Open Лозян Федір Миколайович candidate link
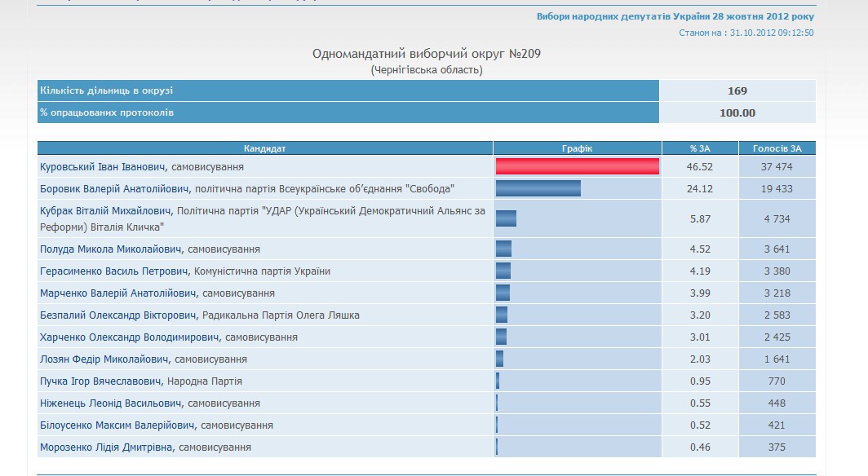 click(104, 359)
